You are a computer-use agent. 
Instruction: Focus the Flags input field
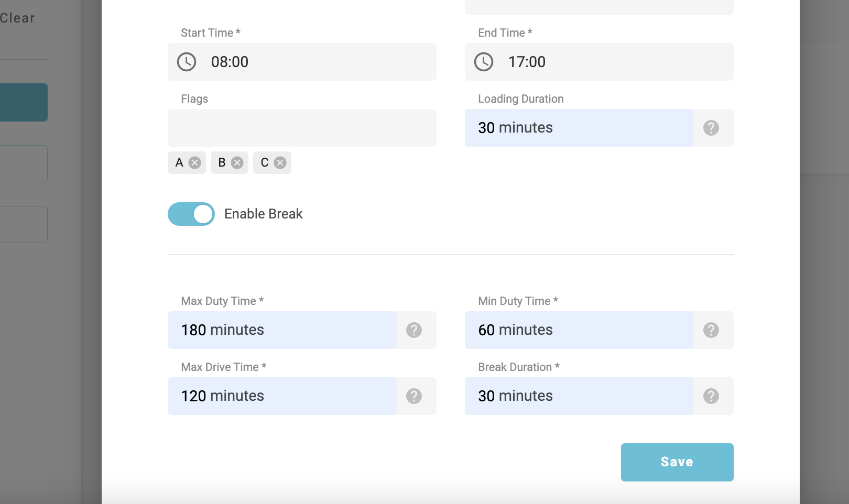point(302,128)
